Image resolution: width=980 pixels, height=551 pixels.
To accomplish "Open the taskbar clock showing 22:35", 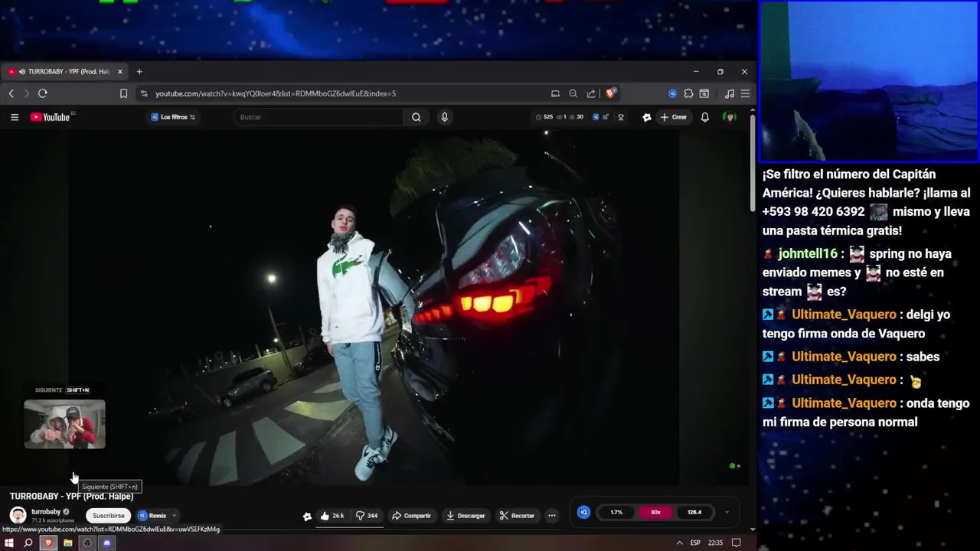I will coord(715,543).
